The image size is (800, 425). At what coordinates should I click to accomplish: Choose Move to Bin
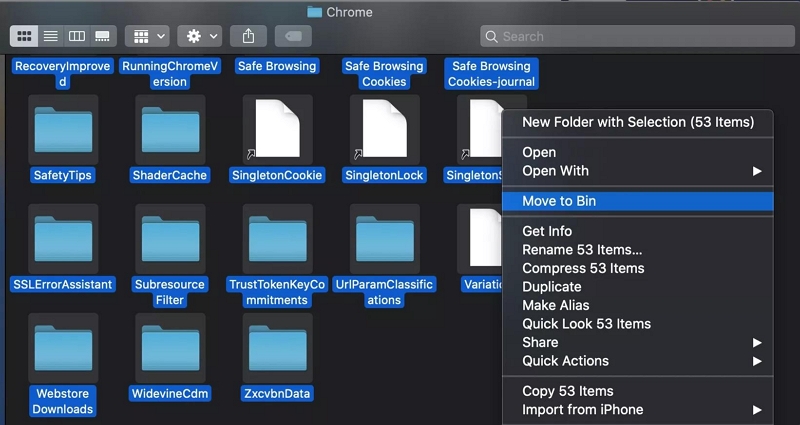tap(638, 201)
